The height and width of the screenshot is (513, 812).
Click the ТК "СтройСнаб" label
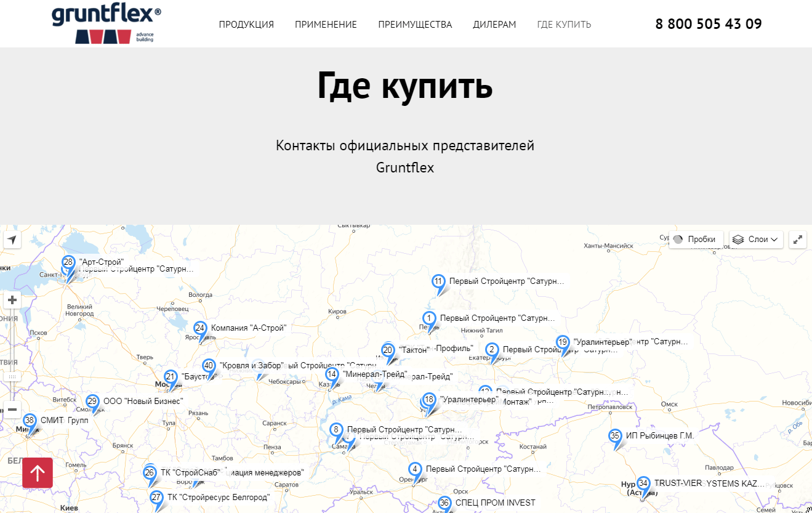coord(190,472)
